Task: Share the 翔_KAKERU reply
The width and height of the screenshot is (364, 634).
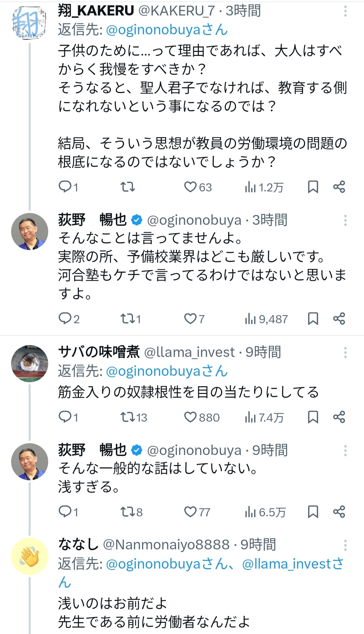Action: 339,187
